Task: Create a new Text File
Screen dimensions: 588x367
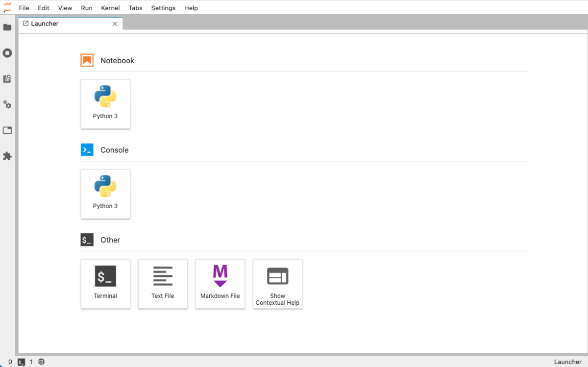Action: [163, 284]
